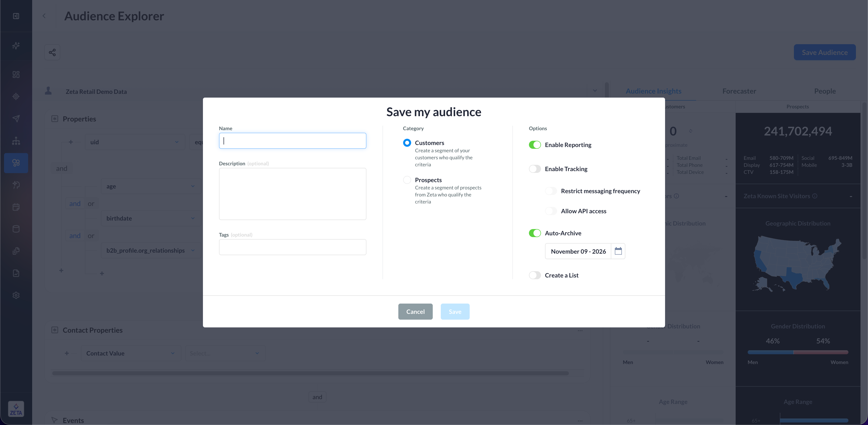Viewport: 868px width, 425px height.
Task: Enable the Create a List toggle
Action: (x=535, y=275)
